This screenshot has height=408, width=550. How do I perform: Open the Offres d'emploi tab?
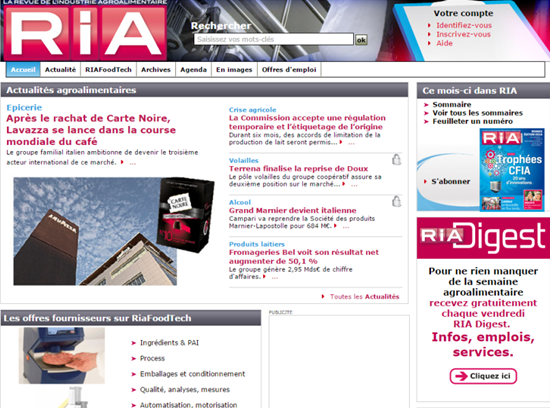[289, 69]
